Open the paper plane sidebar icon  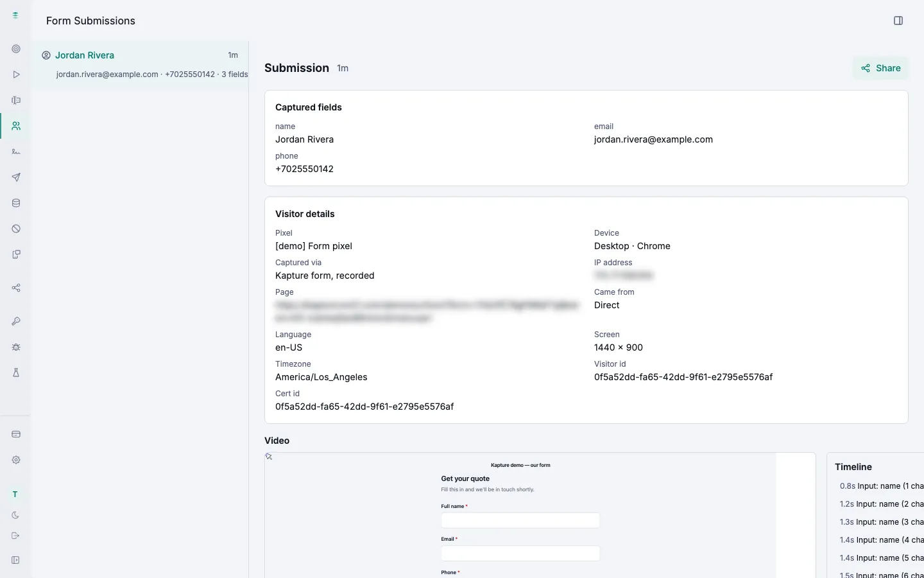16,177
